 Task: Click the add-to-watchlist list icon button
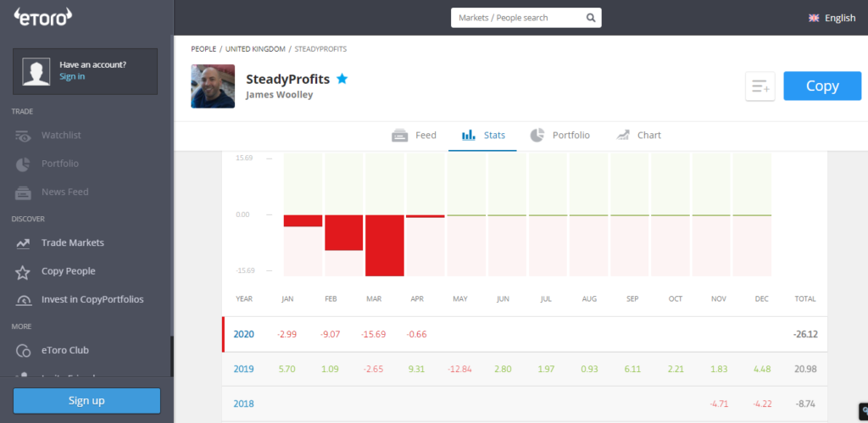pyautogui.click(x=760, y=86)
